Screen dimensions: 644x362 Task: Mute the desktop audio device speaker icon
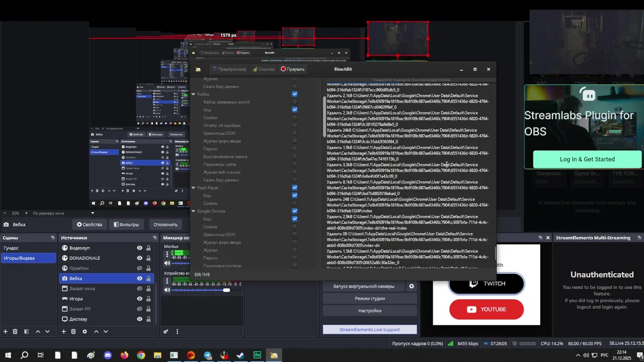(x=167, y=290)
